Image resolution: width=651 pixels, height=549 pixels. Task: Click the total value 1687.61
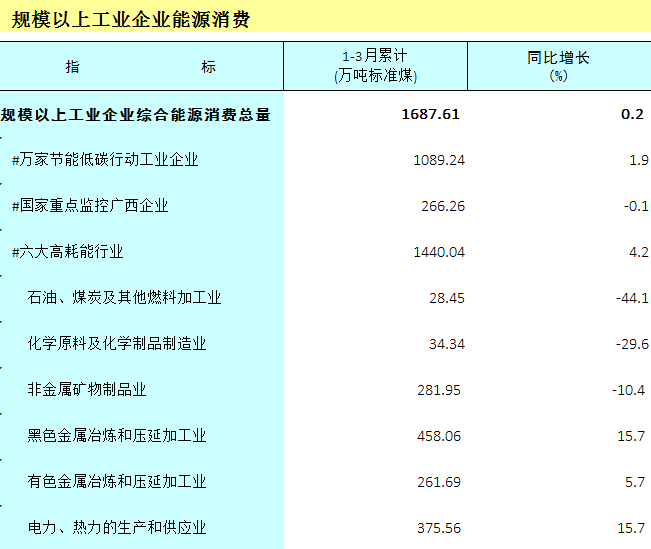pyautogui.click(x=430, y=114)
